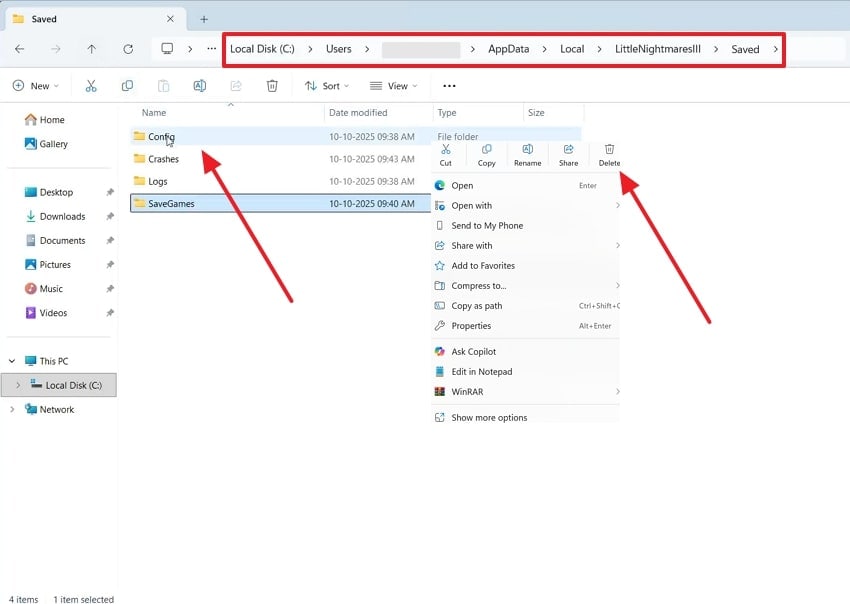This screenshot has height=604, width=850.
Task: Open the Open with submenu
Action: pos(525,205)
